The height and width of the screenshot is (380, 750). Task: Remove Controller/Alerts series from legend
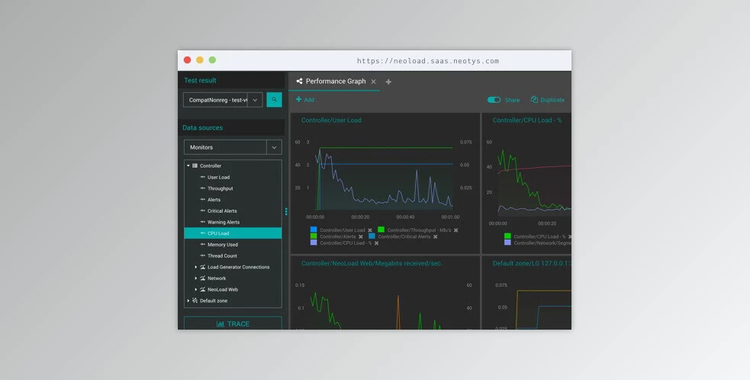click(361, 236)
